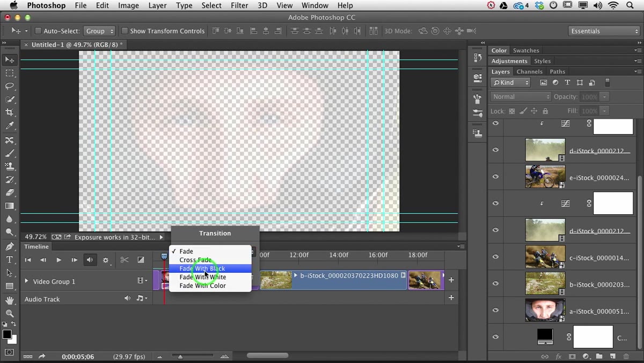Viewport: 644px width, 363px height.
Task: Check Show Transform Controls
Action: (125, 31)
